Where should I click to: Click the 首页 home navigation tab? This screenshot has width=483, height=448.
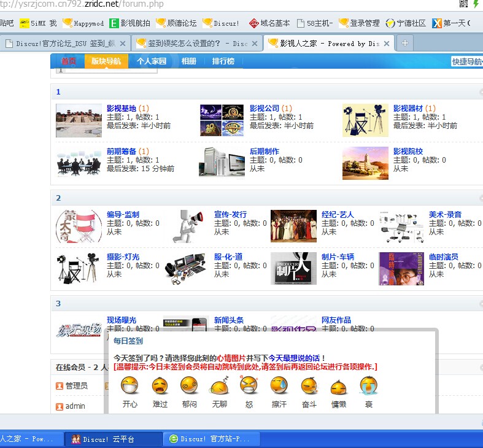click(68, 61)
